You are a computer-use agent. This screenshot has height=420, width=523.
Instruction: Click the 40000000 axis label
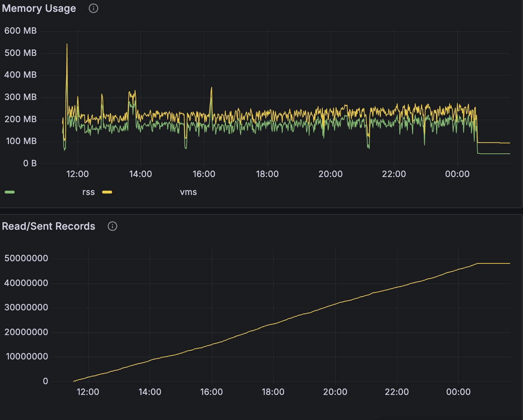26,283
